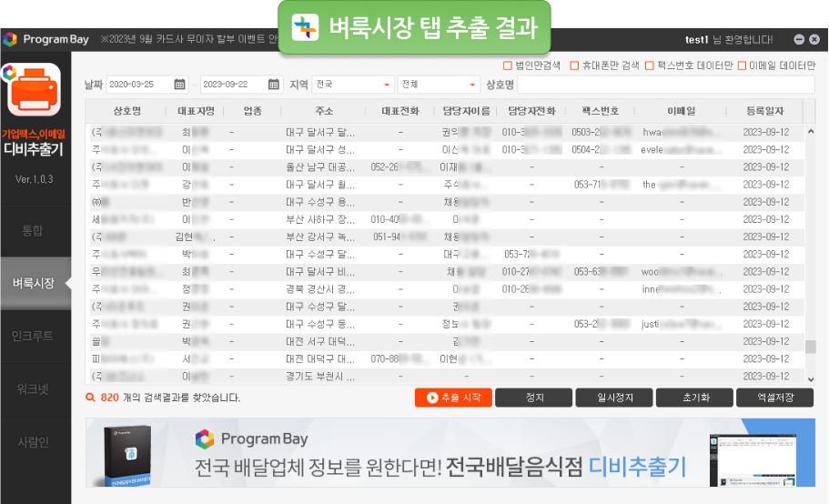Click the Program Bay logo in the title bar
The width and height of the screenshot is (829, 504).
pyautogui.click(x=46, y=39)
